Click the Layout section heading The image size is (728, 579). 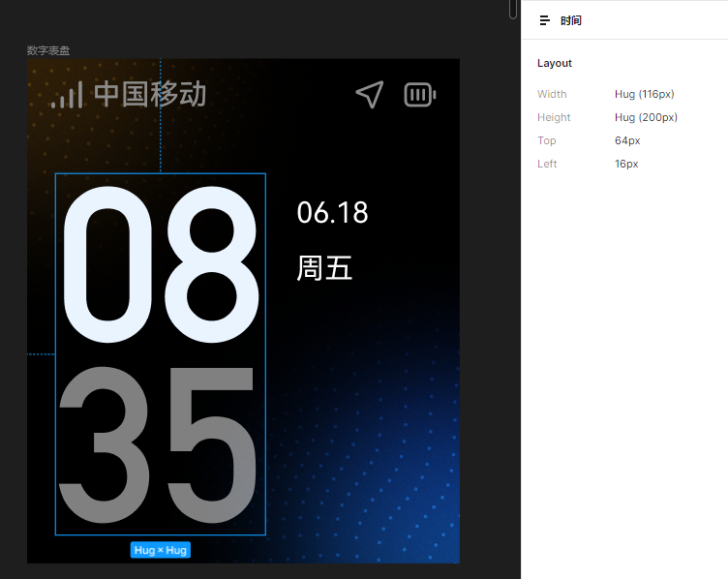coord(555,63)
